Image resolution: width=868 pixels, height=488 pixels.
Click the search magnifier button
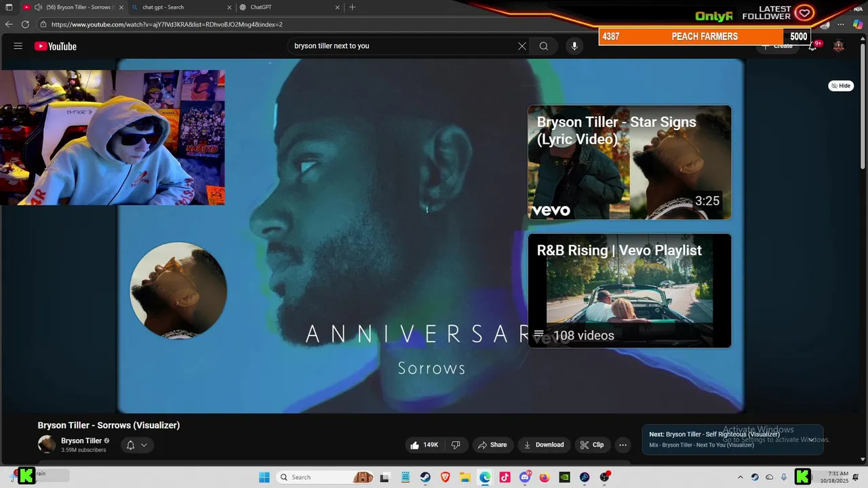544,46
